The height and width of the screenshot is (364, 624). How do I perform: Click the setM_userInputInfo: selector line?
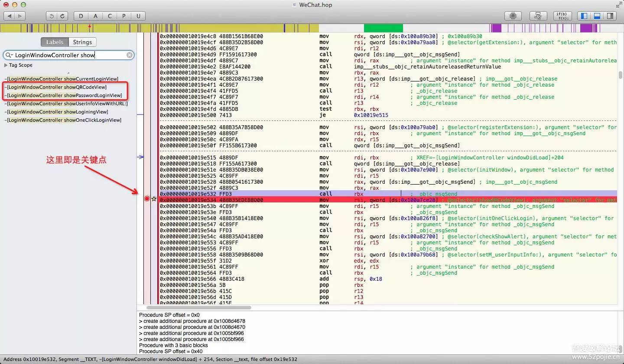click(x=388, y=255)
